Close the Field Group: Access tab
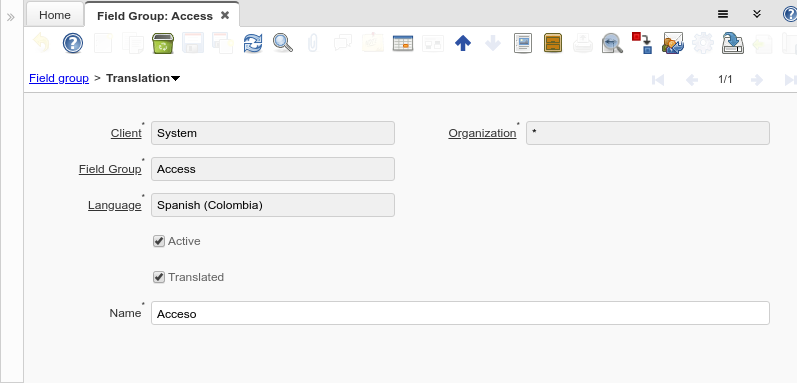The image size is (797, 383). [225, 15]
